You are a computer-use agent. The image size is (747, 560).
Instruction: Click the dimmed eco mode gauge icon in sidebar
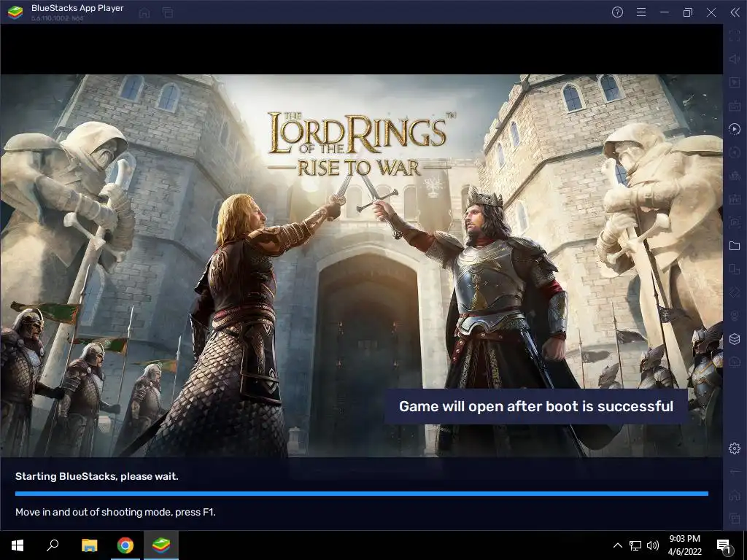735,362
